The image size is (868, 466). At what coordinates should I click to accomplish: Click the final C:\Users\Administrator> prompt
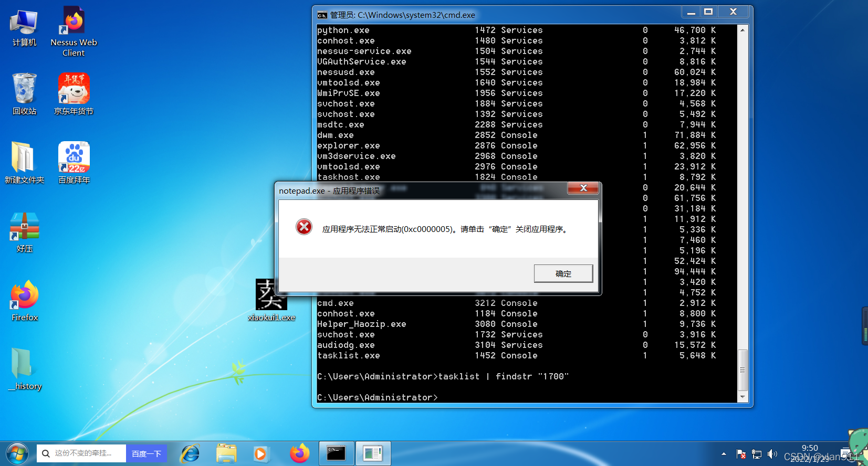[x=378, y=398]
